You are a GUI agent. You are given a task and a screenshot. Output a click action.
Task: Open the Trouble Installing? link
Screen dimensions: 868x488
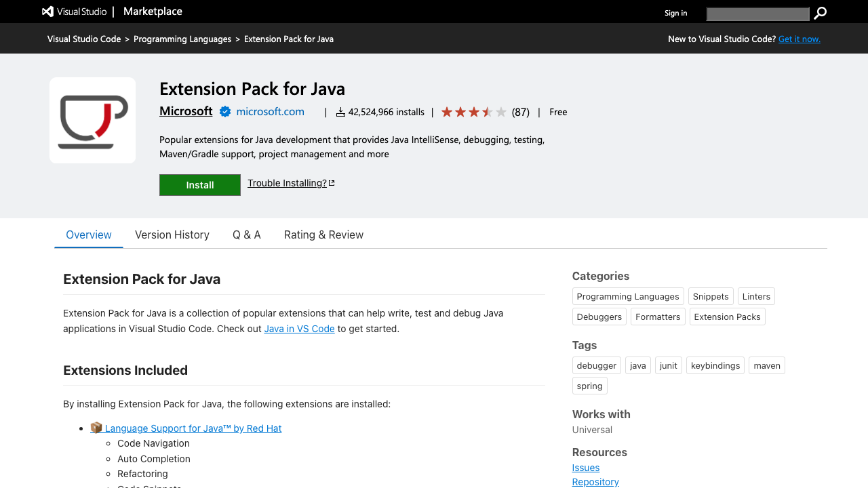click(287, 183)
